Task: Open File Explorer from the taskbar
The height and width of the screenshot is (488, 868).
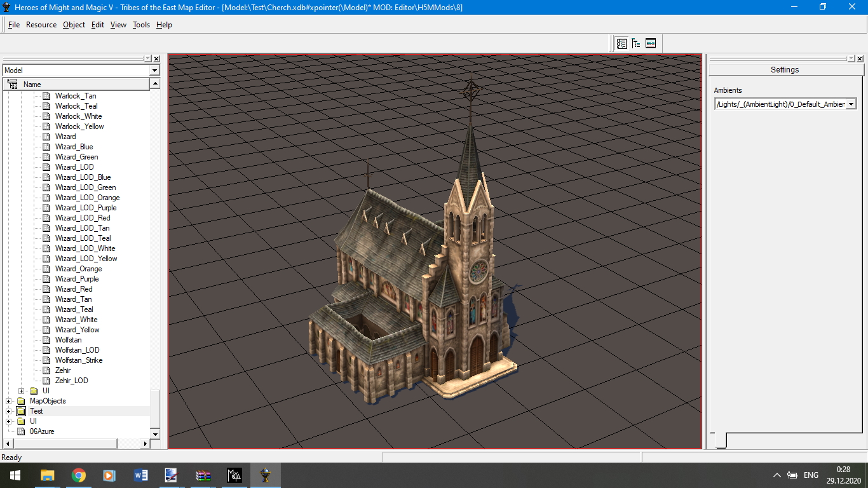Action: 48,475
